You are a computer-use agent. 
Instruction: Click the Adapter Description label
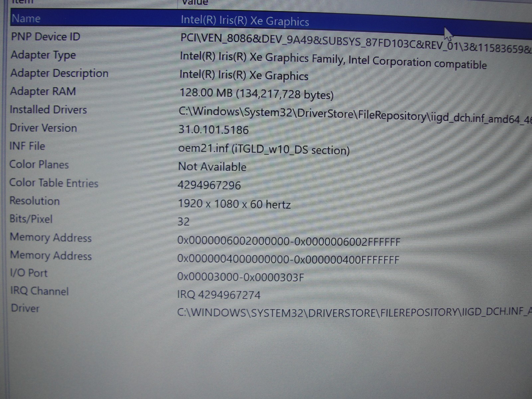click(x=59, y=73)
